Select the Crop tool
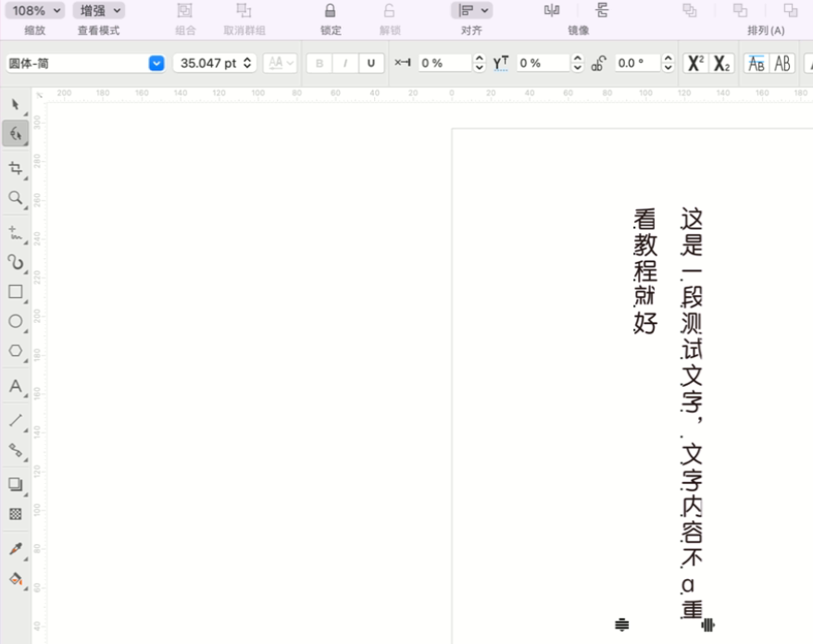The image size is (813, 644). tap(15, 167)
